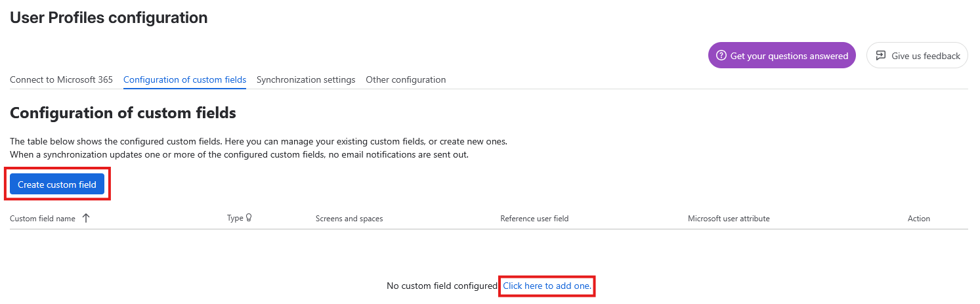Select the Configuration of custom fields tab
Image resolution: width=980 pixels, height=304 pixels.
(184, 79)
